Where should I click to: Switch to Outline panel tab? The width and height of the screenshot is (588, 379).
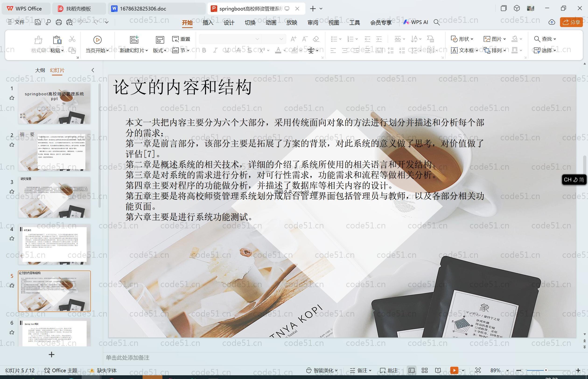point(40,70)
